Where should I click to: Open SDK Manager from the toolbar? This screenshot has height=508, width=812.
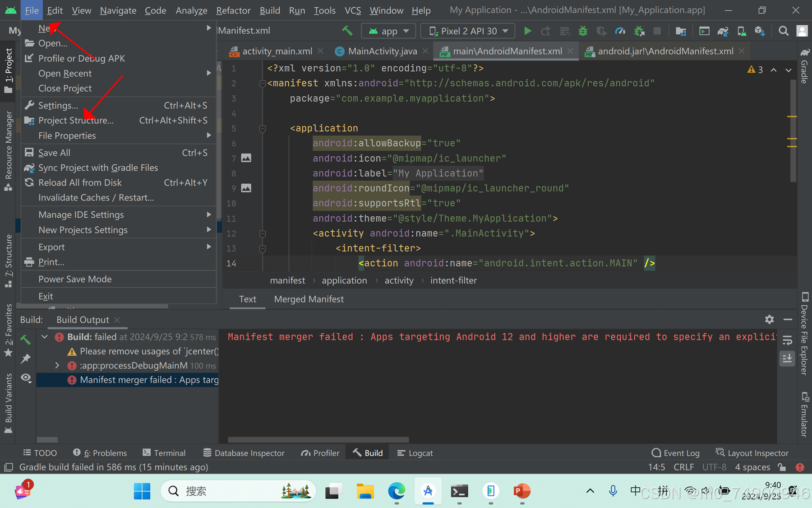(759, 31)
